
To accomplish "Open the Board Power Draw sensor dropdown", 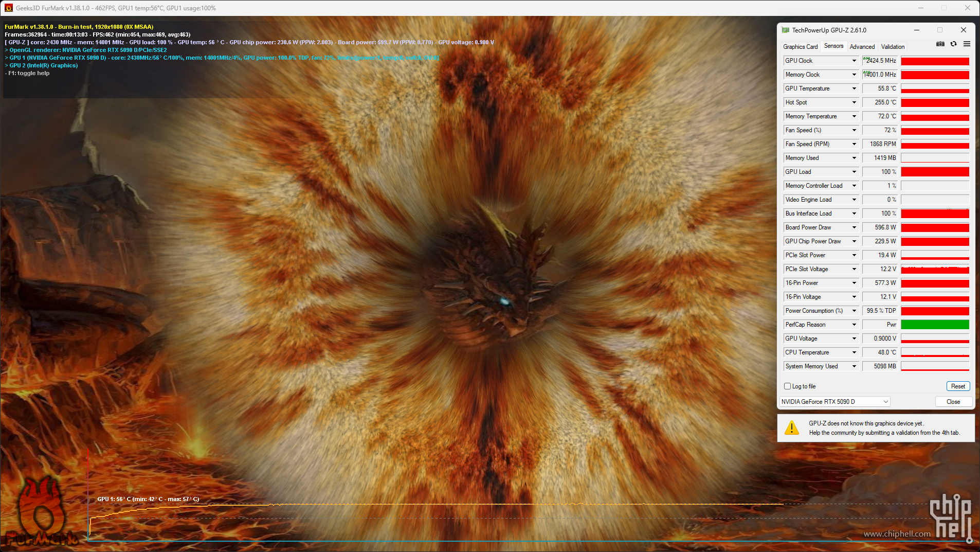I will 854,227.
